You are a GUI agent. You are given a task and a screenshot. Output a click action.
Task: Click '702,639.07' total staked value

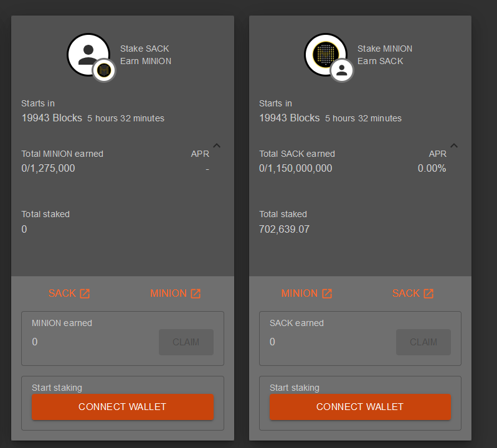point(284,229)
